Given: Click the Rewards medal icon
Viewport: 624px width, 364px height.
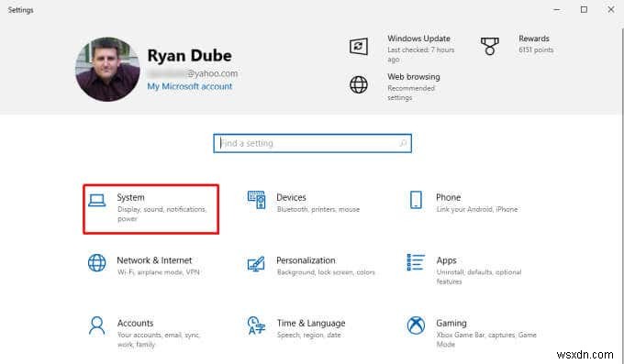Looking at the screenshot, I should coord(490,46).
